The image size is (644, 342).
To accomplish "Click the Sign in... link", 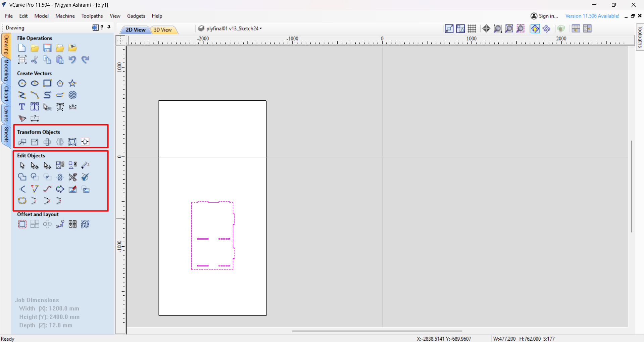I will click(x=544, y=16).
